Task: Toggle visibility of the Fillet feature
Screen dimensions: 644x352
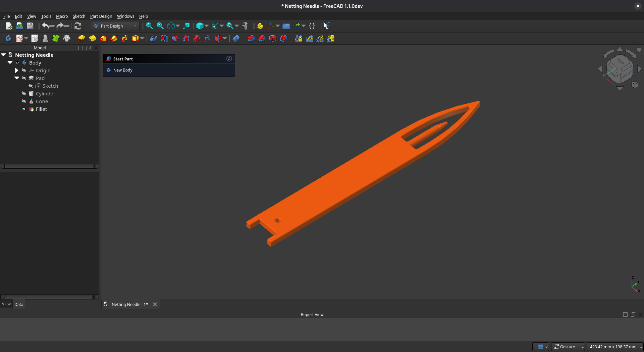Action: click(24, 109)
